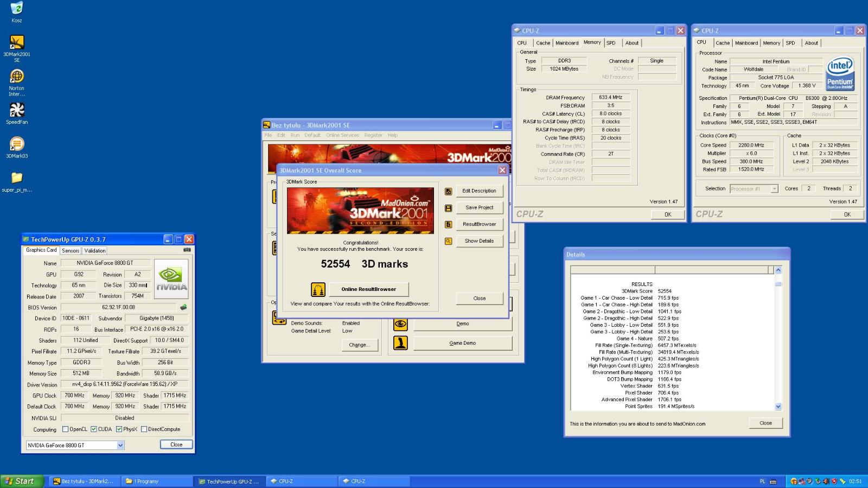Click the taskbar clock showing 02:51
This screenshot has width=868, height=488.
click(856, 481)
